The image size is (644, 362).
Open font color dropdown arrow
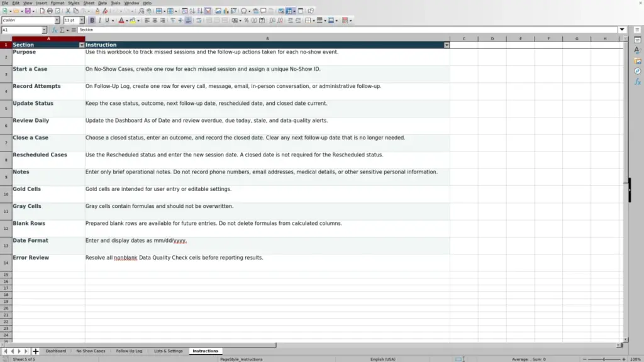coord(126,21)
